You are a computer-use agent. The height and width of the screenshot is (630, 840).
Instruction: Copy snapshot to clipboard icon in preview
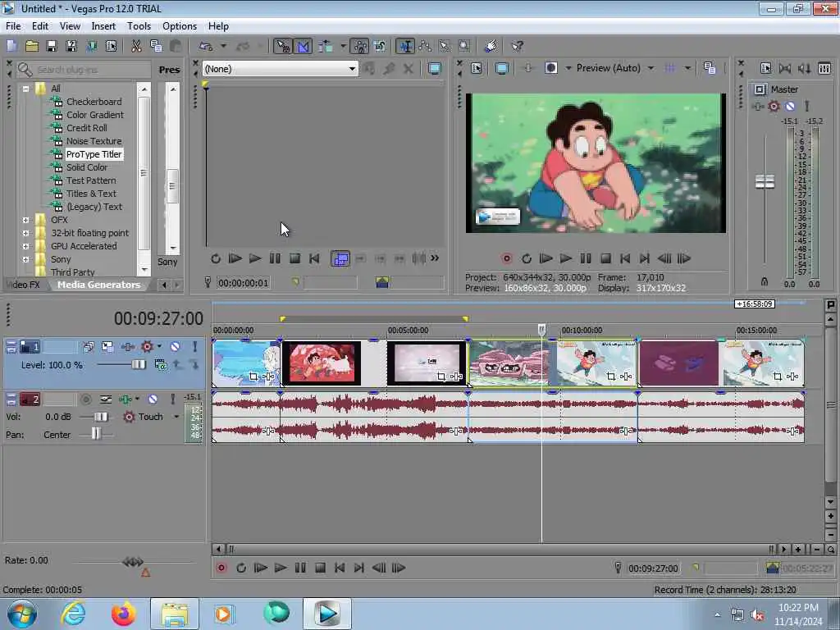pos(710,68)
